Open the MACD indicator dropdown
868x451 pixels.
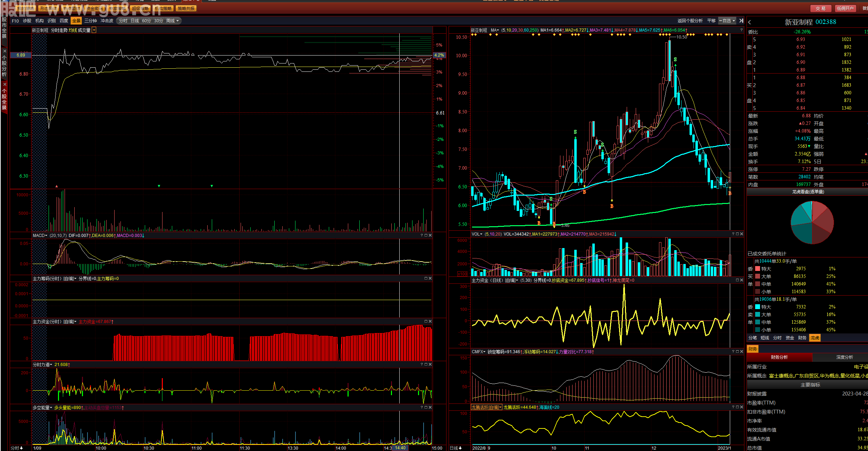click(40, 236)
